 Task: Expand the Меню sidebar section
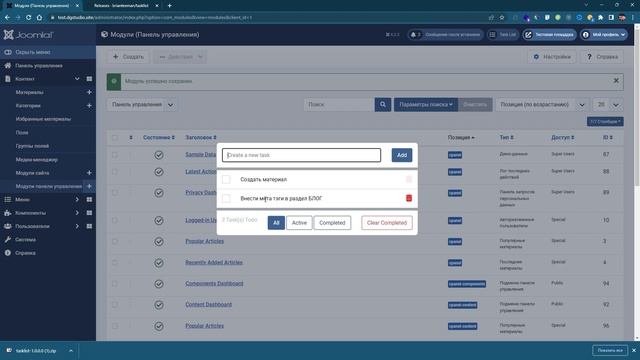77,200
